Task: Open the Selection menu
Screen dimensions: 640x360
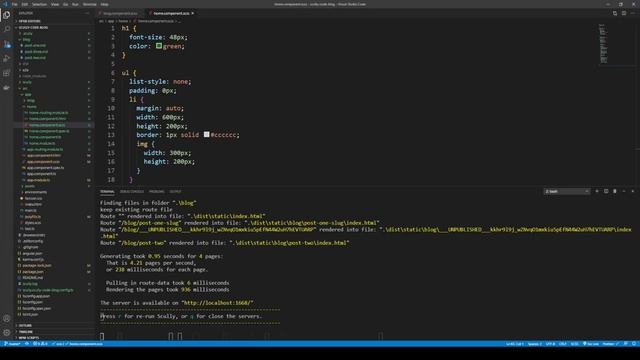Action: pos(39,4)
